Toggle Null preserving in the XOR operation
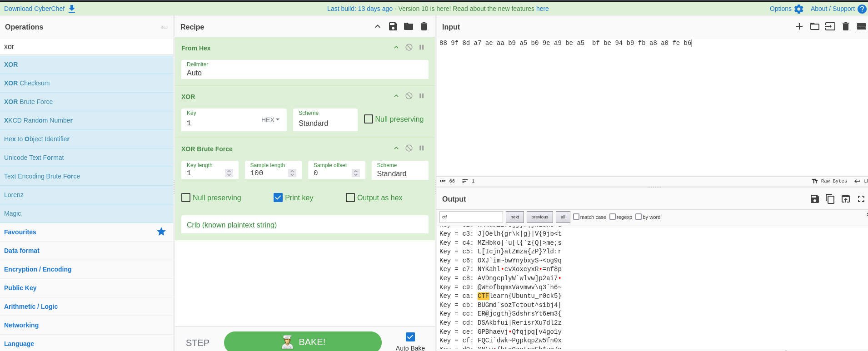868x351 pixels. coord(369,119)
